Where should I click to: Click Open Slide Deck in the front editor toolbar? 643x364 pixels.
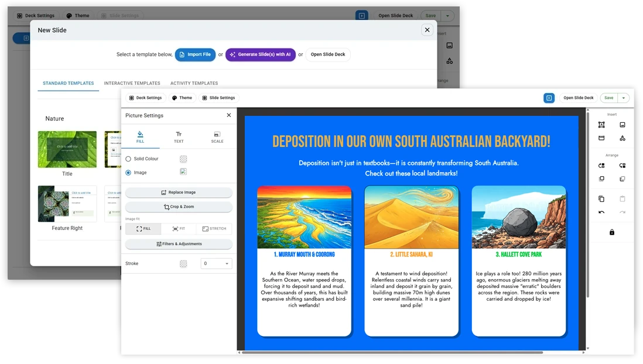578,98
